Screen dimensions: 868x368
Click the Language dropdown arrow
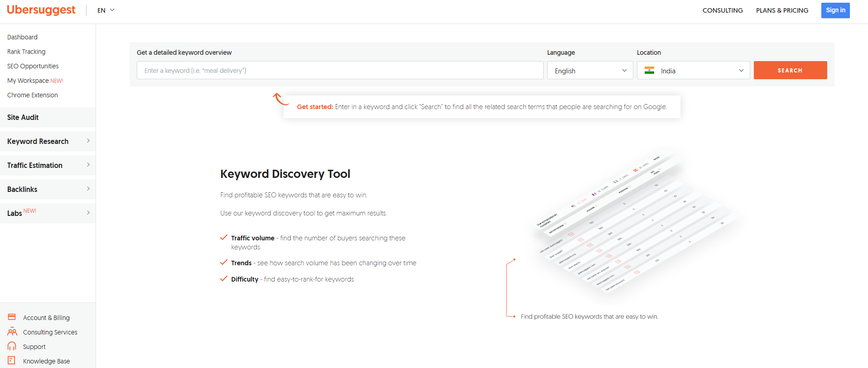[624, 71]
